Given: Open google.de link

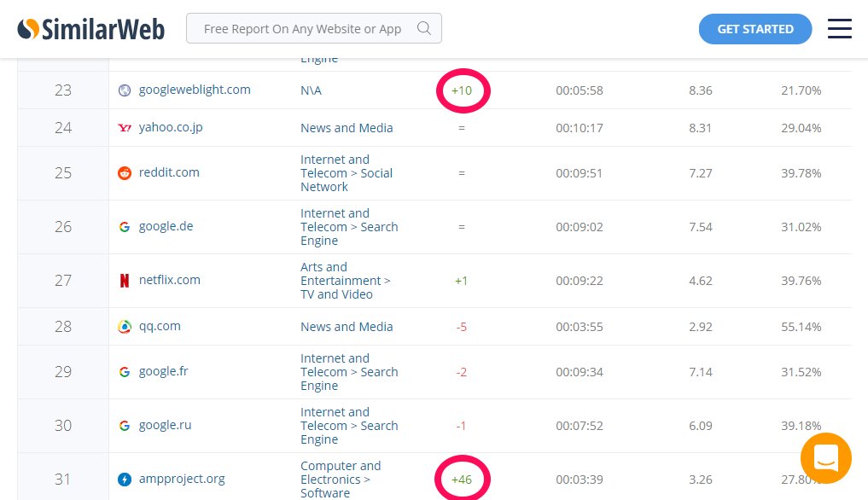Looking at the screenshot, I should point(166,226).
